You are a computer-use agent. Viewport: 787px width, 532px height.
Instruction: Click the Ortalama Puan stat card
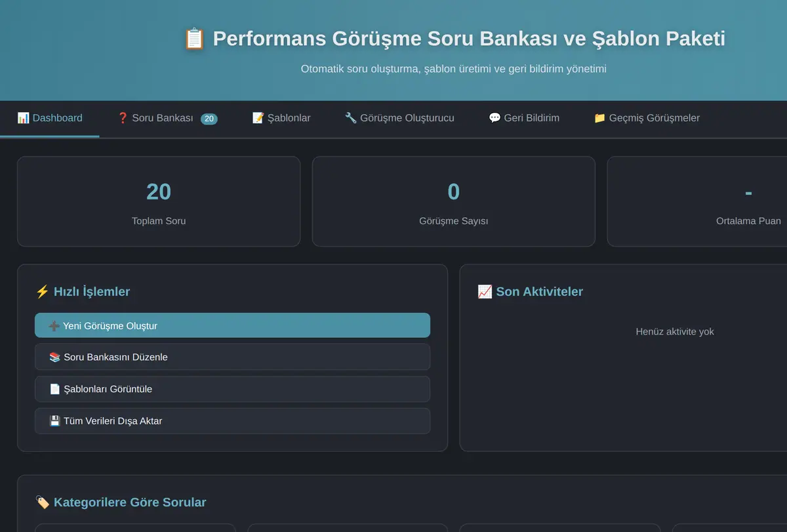click(x=697, y=201)
